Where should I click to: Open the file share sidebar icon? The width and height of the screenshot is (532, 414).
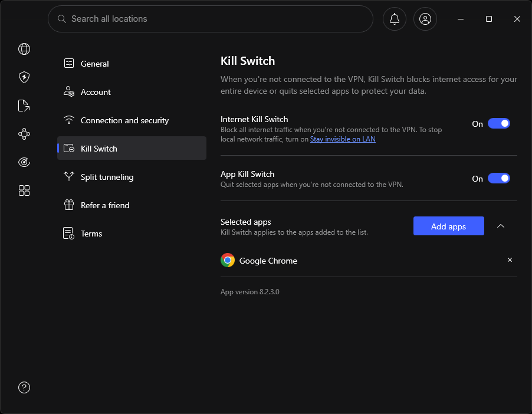[24, 106]
